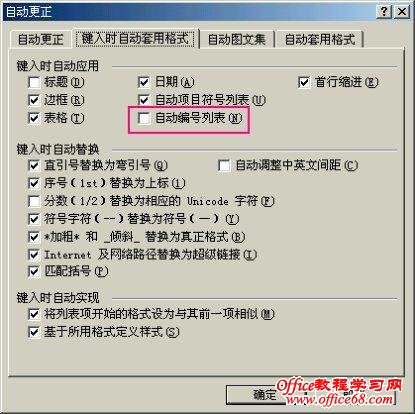Enable 自动编号列表 checkbox
This screenshot has height=414, width=415.
[x=144, y=118]
